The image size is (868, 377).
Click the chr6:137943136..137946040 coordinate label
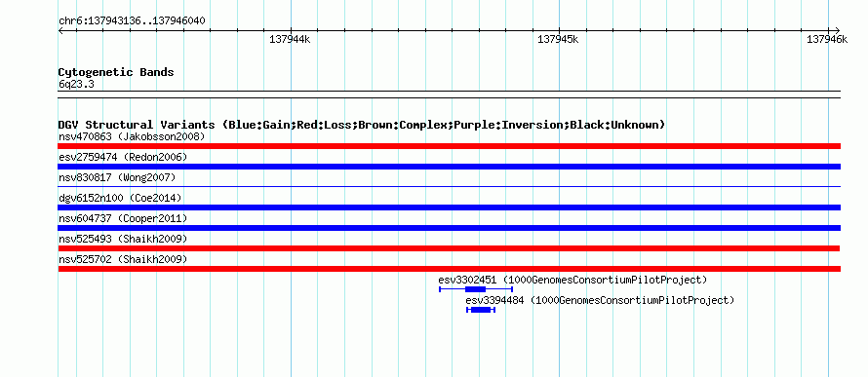132,21
